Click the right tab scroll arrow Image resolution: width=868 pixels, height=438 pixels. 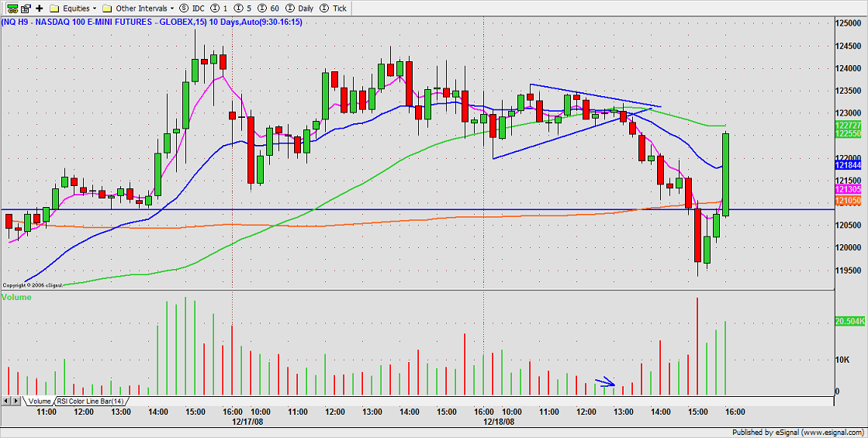pos(16,401)
